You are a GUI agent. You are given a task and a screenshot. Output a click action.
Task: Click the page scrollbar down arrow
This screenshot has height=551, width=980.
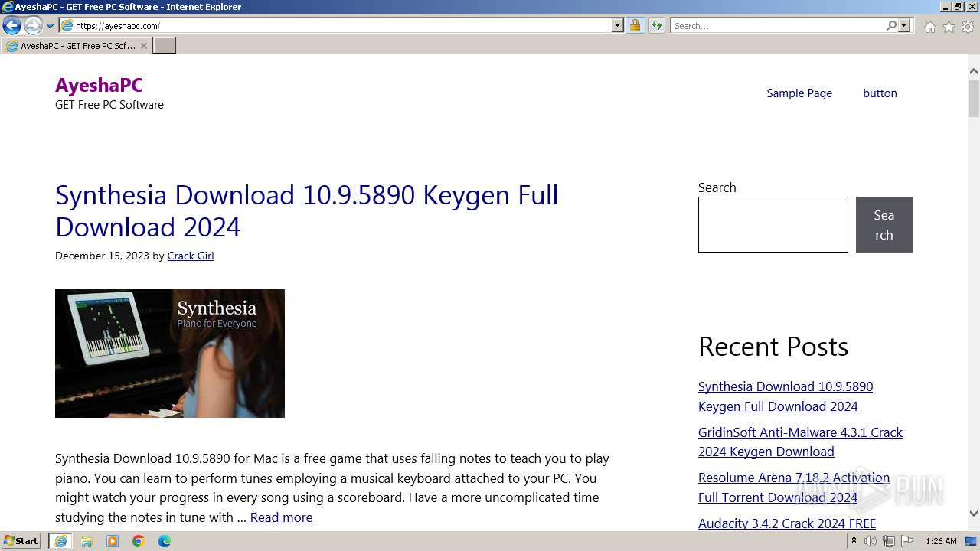coord(974,514)
